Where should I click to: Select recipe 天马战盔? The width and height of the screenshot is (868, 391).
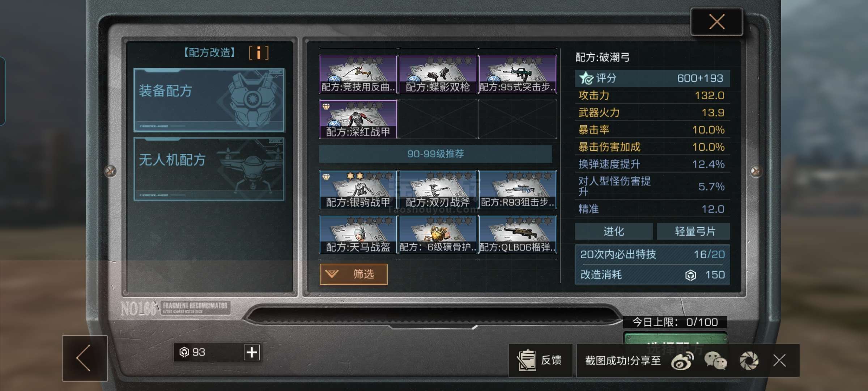click(358, 234)
